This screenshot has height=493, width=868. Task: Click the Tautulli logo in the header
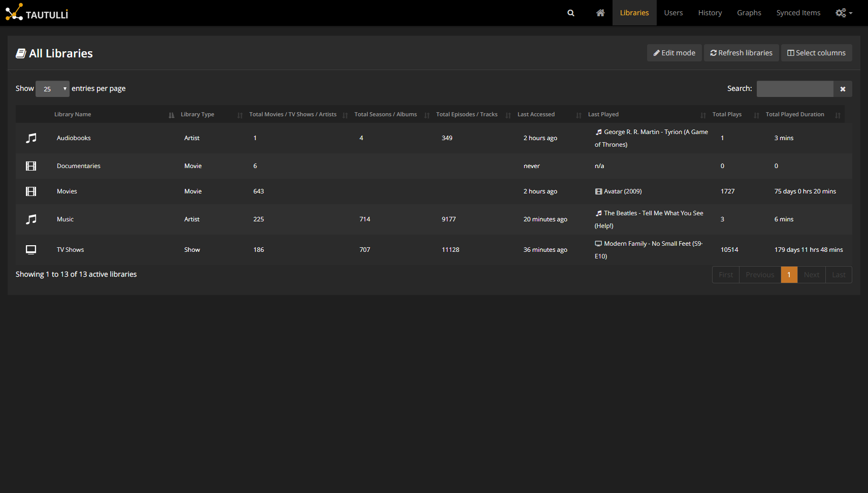37,13
